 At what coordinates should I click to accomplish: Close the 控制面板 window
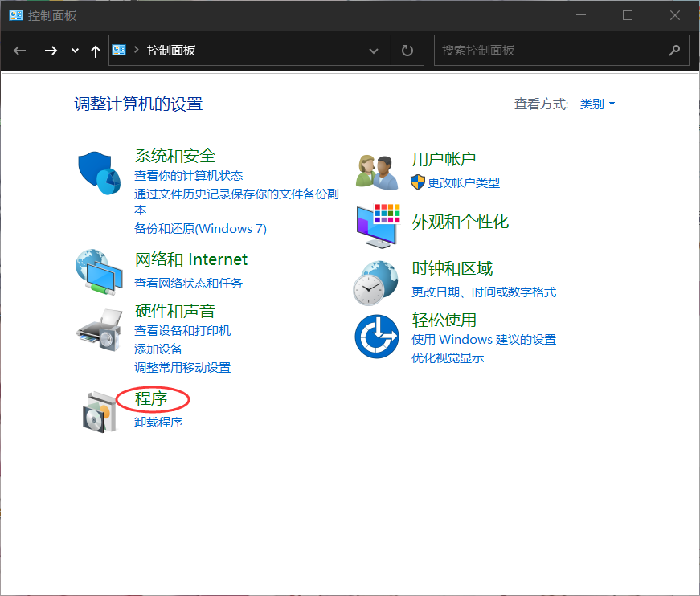(x=674, y=15)
